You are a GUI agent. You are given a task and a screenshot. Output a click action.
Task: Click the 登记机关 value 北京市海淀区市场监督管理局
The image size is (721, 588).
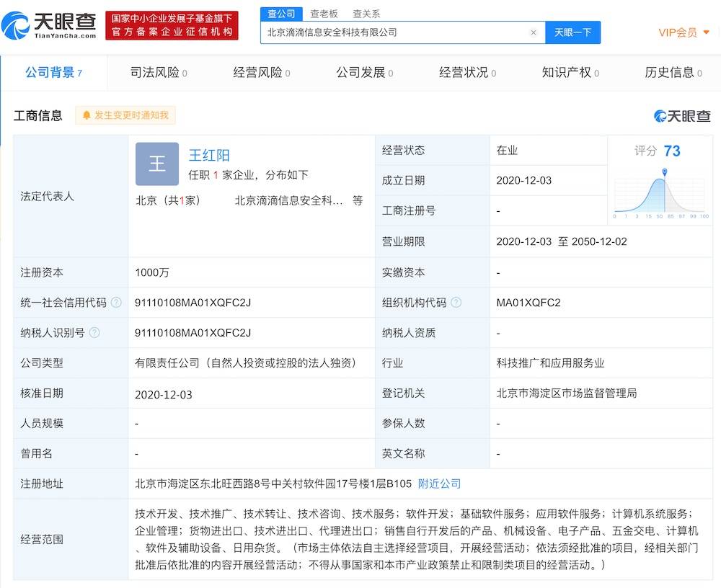click(x=567, y=393)
